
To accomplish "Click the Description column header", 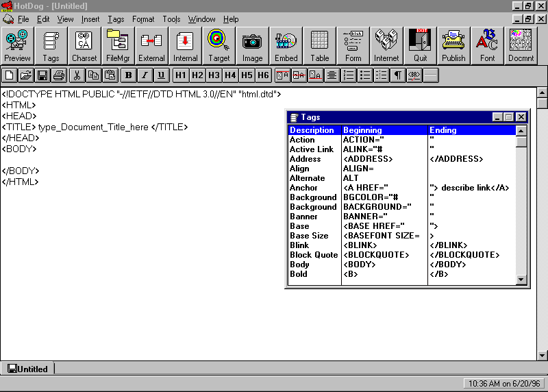I will click(314, 130).
